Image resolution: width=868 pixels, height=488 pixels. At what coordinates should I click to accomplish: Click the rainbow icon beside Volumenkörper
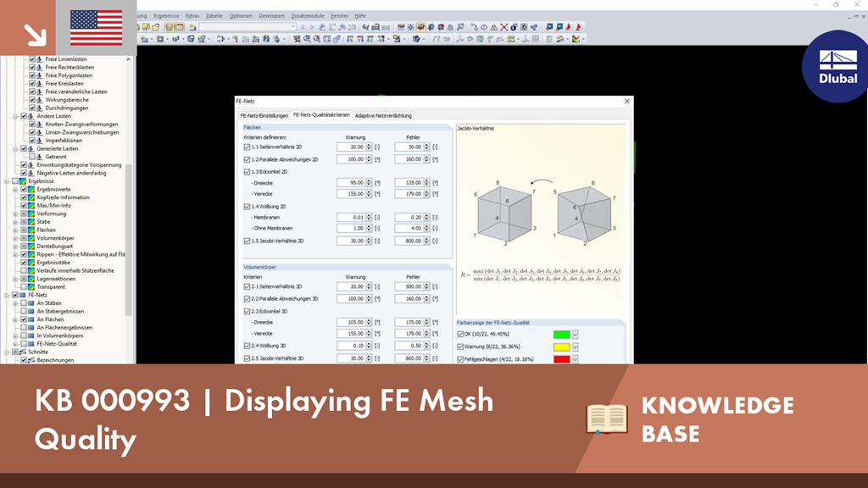(x=31, y=238)
